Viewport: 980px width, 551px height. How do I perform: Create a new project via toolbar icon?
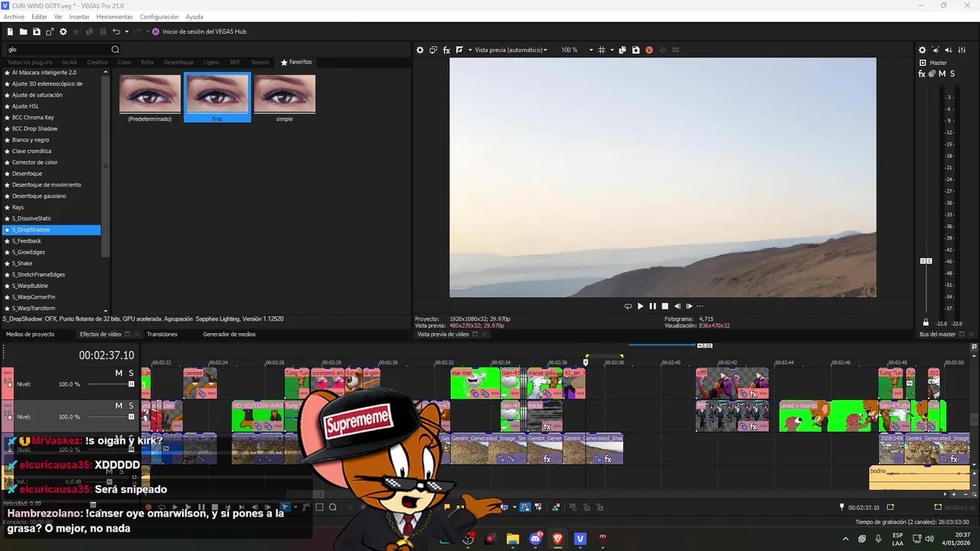(10, 31)
